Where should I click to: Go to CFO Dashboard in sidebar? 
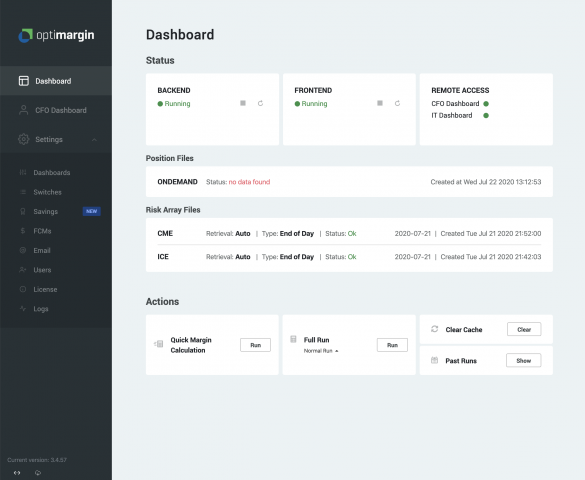click(x=56, y=110)
